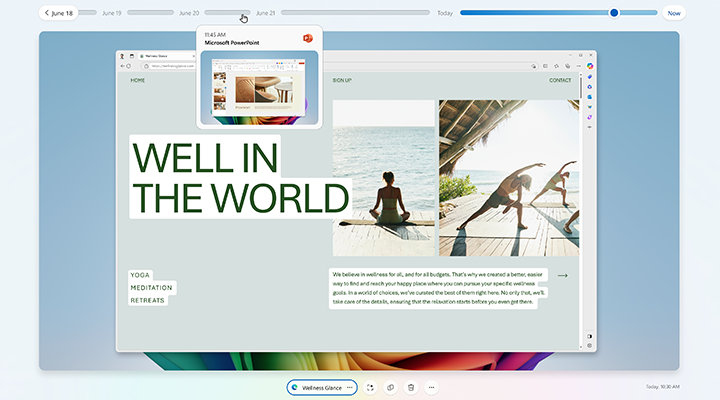Click the Edge sidebar blue tag icon
Image resolution: width=720 pixels, height=400 pixels.
tap(590, 77)
